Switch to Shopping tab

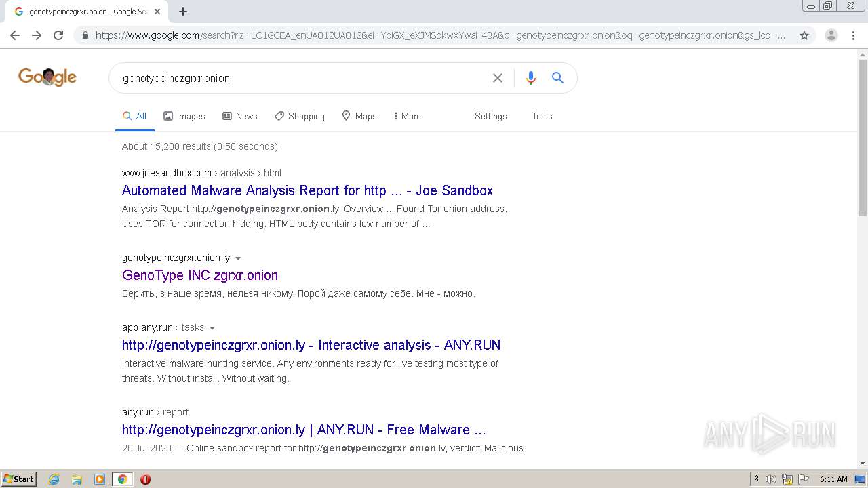[300, 116]
